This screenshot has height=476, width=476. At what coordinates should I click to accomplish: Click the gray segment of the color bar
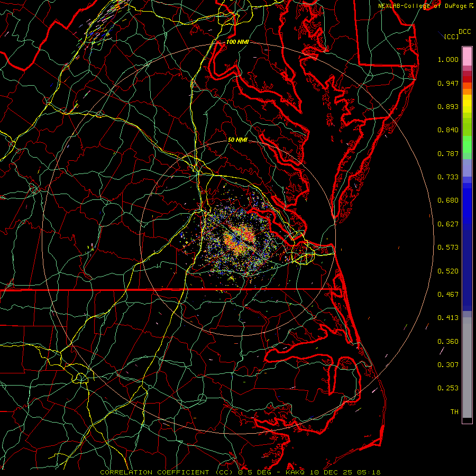467,368
